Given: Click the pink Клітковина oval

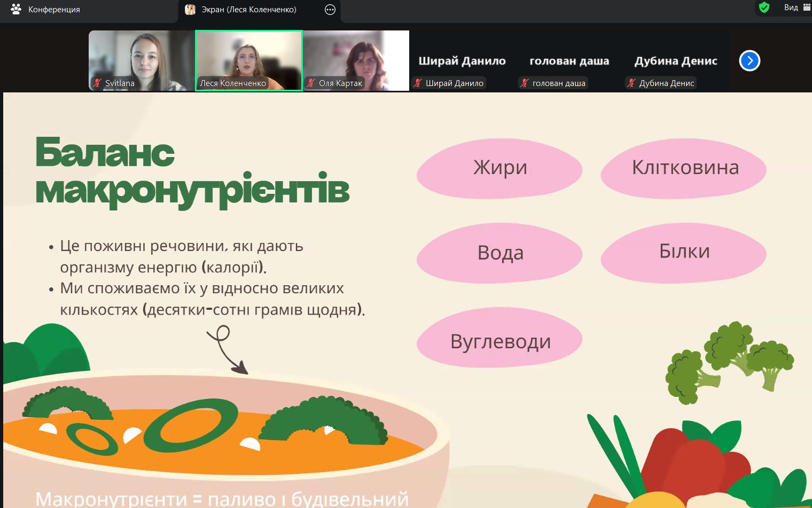Looking at the screenshot, I should 684,168.
